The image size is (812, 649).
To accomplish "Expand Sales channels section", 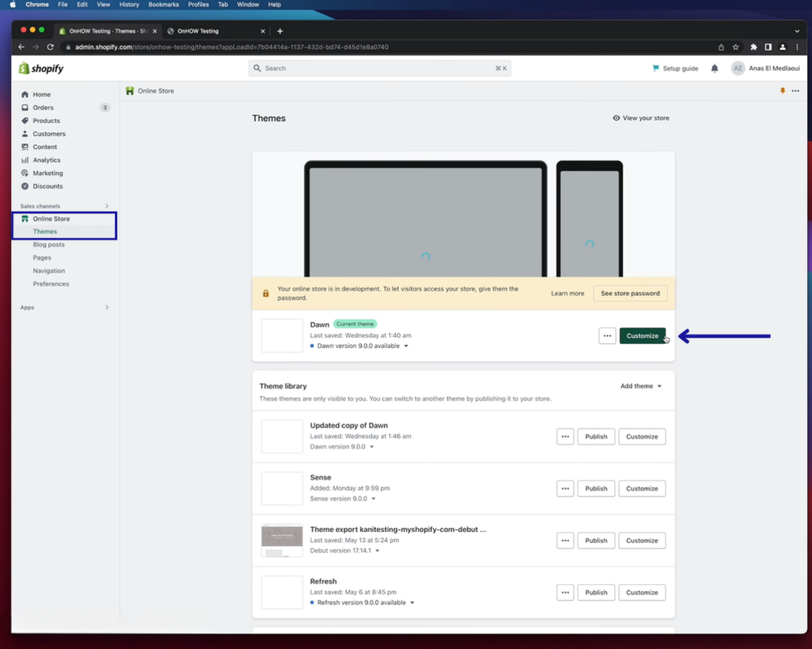I will click(x=107, y=206).
